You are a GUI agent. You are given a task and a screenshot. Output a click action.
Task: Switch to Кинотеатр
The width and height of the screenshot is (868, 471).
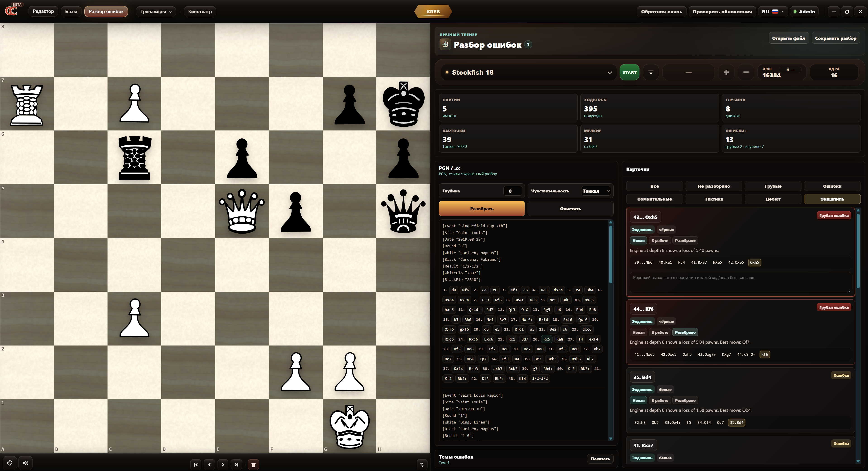click(200, 12)
